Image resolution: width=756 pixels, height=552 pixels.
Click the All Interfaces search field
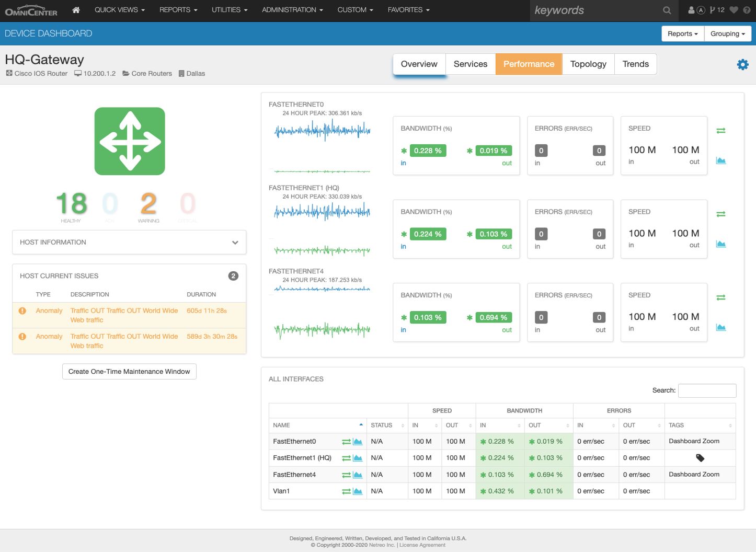tap(707, 390)
